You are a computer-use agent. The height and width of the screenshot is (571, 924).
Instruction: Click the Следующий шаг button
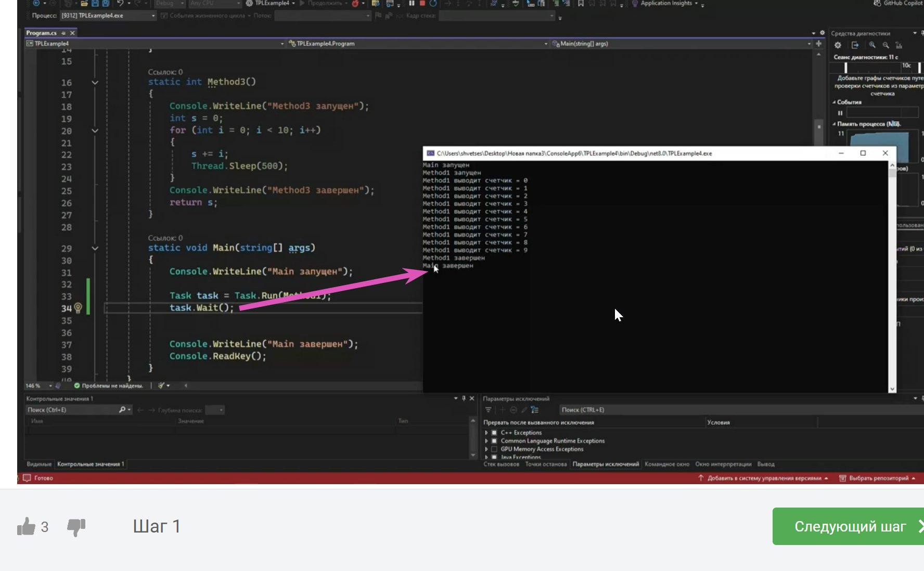tap(850, 526)
